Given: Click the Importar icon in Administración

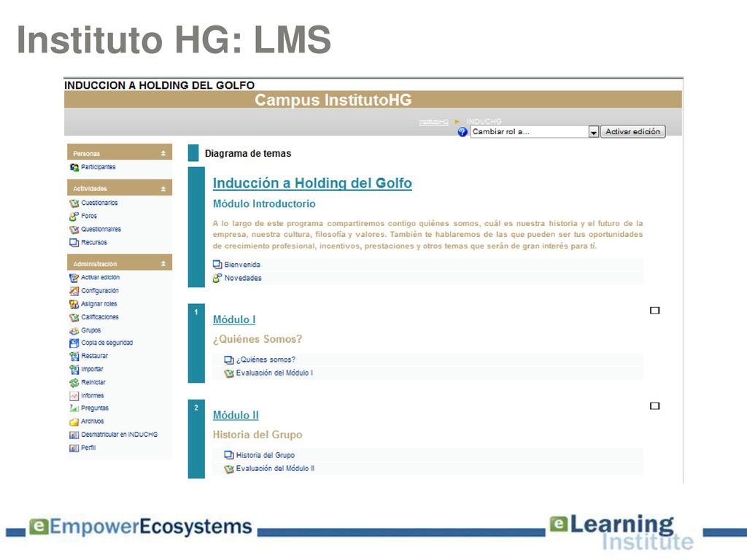Looking at the screenshot, I should coord(74,370).
